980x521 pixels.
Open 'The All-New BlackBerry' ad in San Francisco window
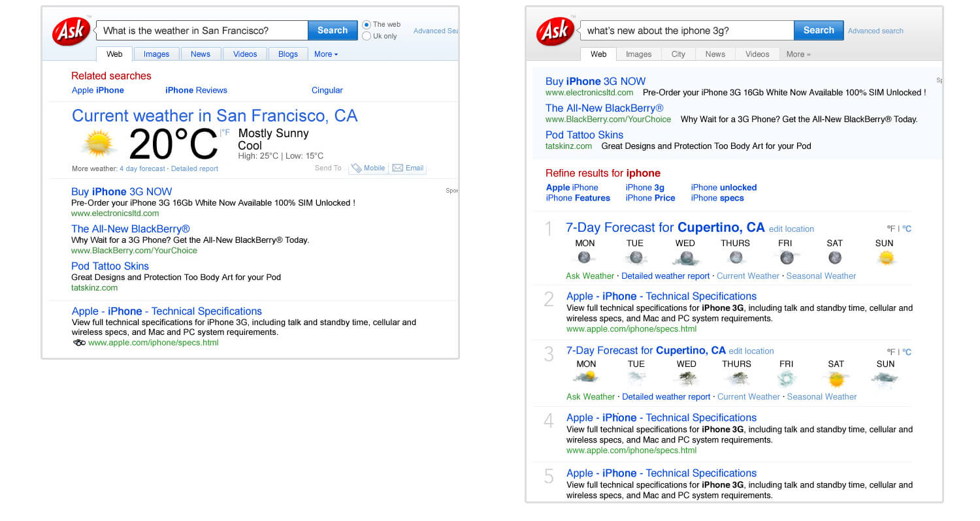click(131, 229)
